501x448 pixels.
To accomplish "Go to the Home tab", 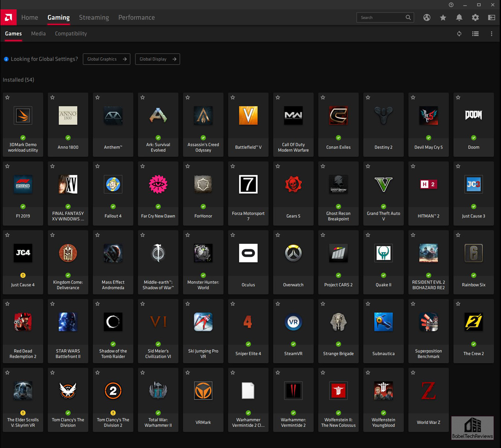I will (30, 18).
